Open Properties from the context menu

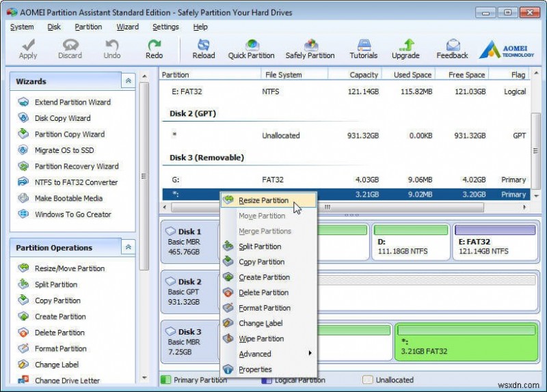point(269,369)
